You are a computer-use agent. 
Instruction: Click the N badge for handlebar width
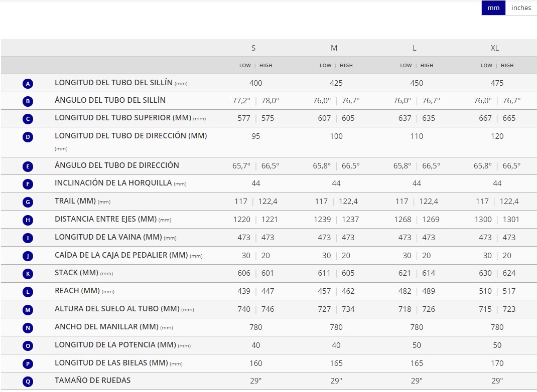tap(28, 328)
